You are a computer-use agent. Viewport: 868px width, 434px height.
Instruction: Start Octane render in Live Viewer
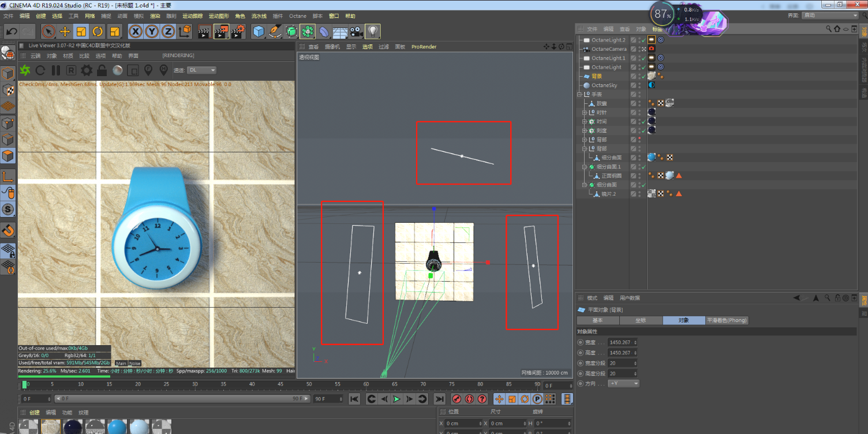coord(25,70)
